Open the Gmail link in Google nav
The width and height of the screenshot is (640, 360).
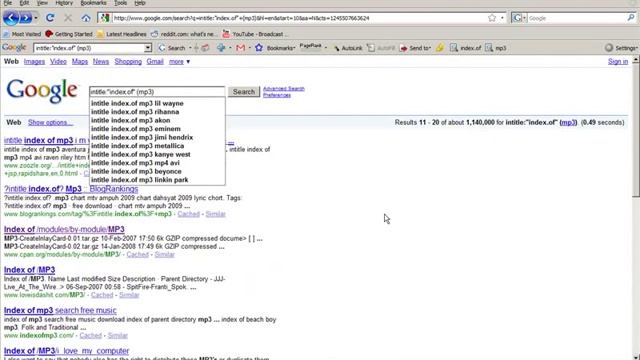155,62
